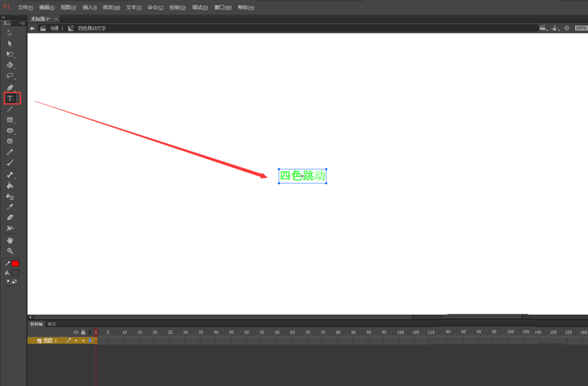Switch to the 无标题-1 document tab
The image size is (588, 386).
[41, 19]
